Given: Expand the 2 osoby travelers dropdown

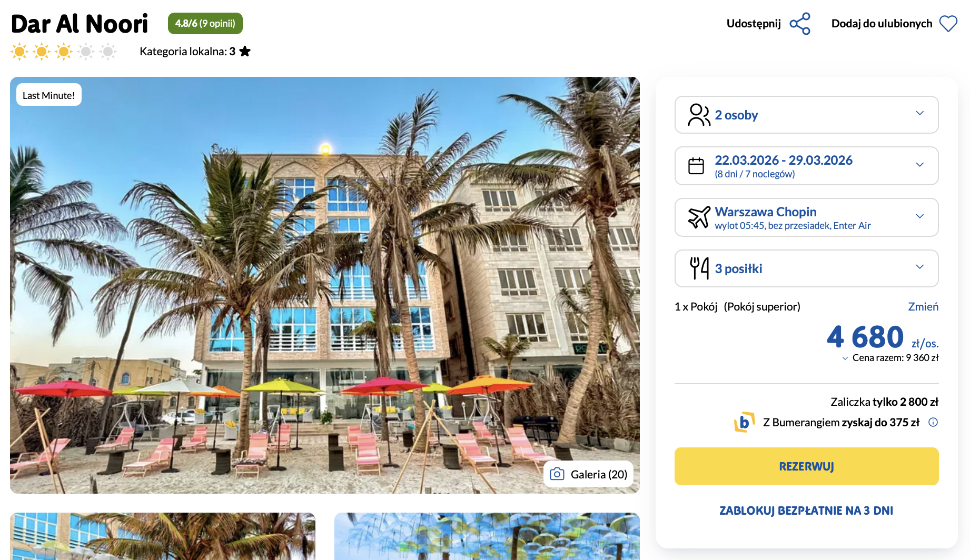Looking at the screenshot, I should tap(807, 115).
